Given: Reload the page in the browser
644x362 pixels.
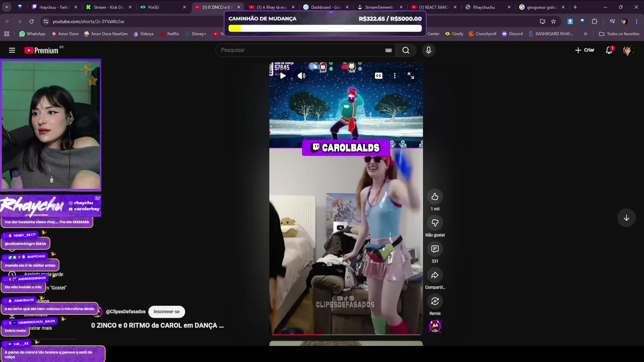Looking at the screenshot, I should click(x=31, y=22).
